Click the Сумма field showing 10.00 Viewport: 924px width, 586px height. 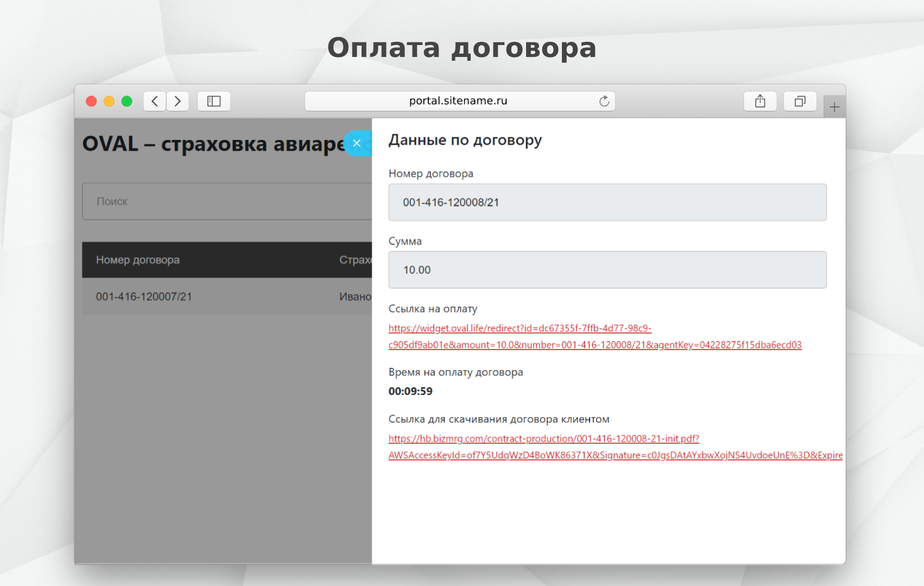click(x=607, y=270)
